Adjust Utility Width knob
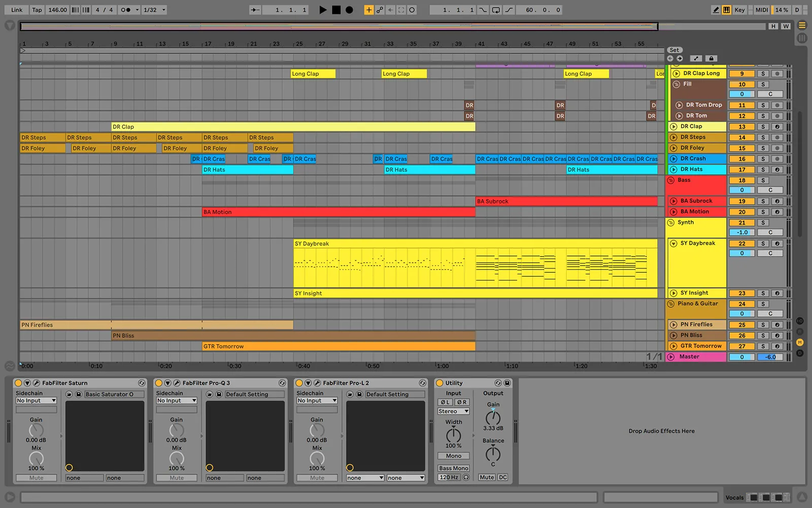 (x=453, y=435)
